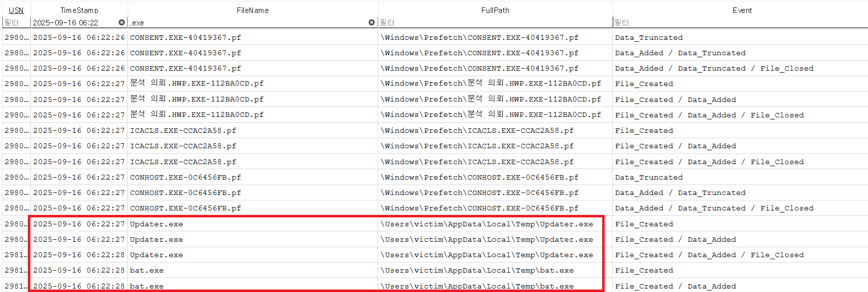Focus the Event filter field
This screenshot has height=292, width=868.
click(x=740, y=22)
